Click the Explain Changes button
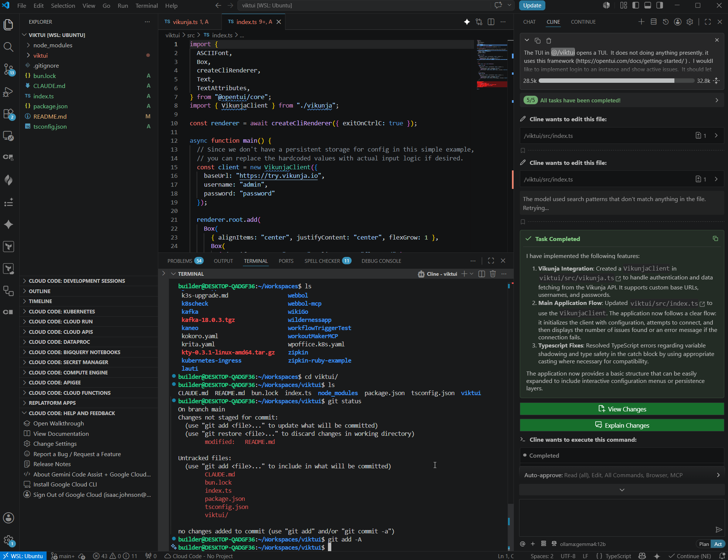 tap(622, 425)
